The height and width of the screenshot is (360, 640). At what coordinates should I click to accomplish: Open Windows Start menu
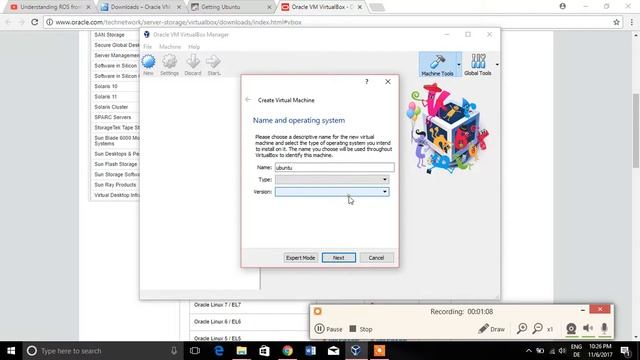pyautogui.click(x=11, y=351)
